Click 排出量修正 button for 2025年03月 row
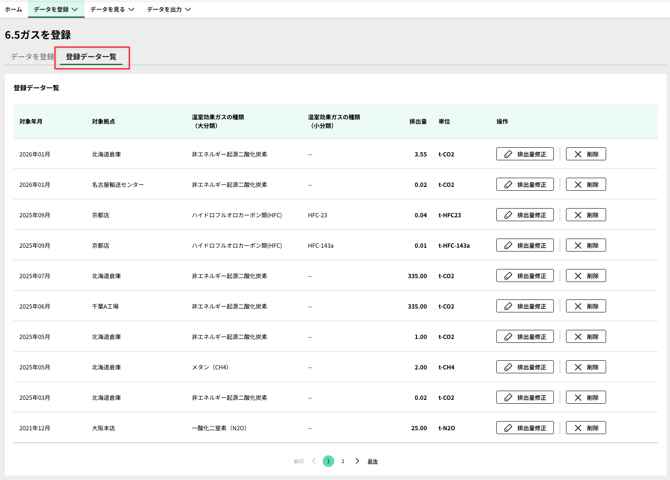Image resolution: width=670 pixels, height=480 pixels. pos(525,397)
